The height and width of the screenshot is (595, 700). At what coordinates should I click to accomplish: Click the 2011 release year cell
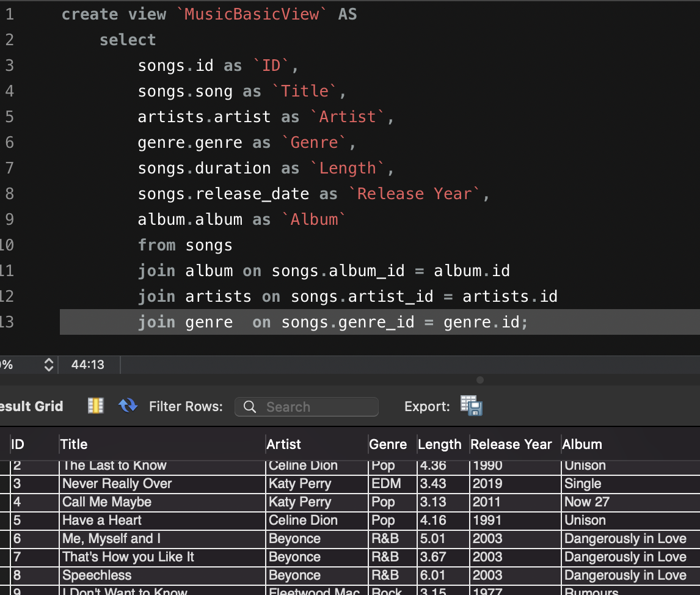point(515,502)
